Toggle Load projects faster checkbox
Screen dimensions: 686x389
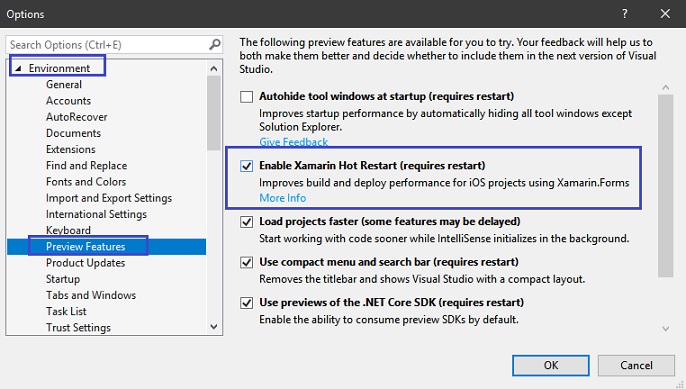point(246,222)
